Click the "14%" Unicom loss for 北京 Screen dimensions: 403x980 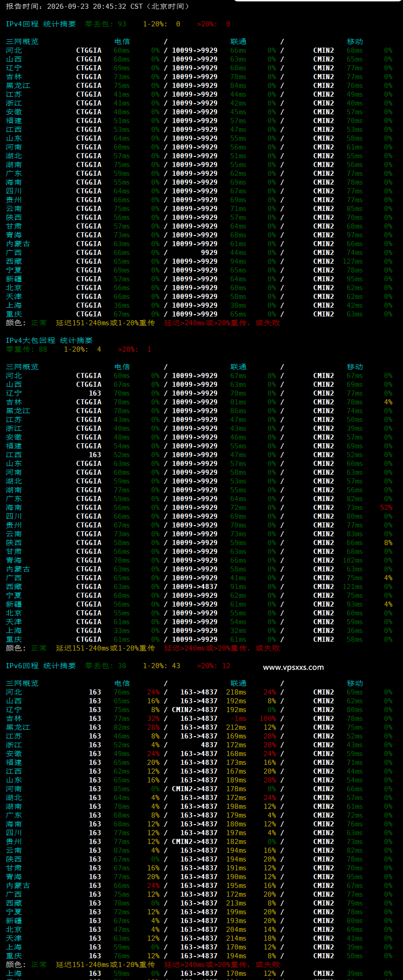pos(270,930)
